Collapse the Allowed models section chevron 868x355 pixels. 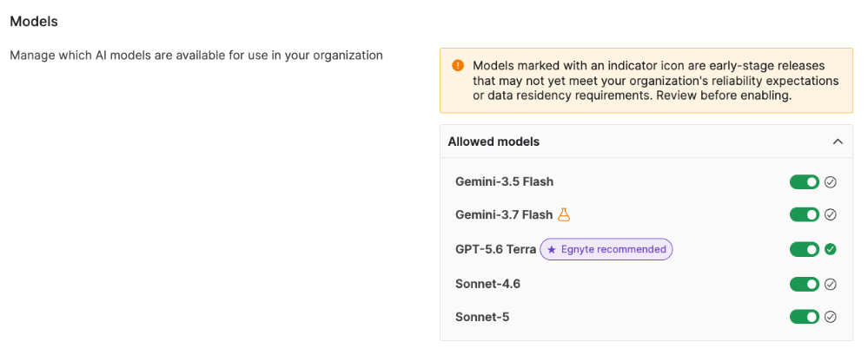838,141
